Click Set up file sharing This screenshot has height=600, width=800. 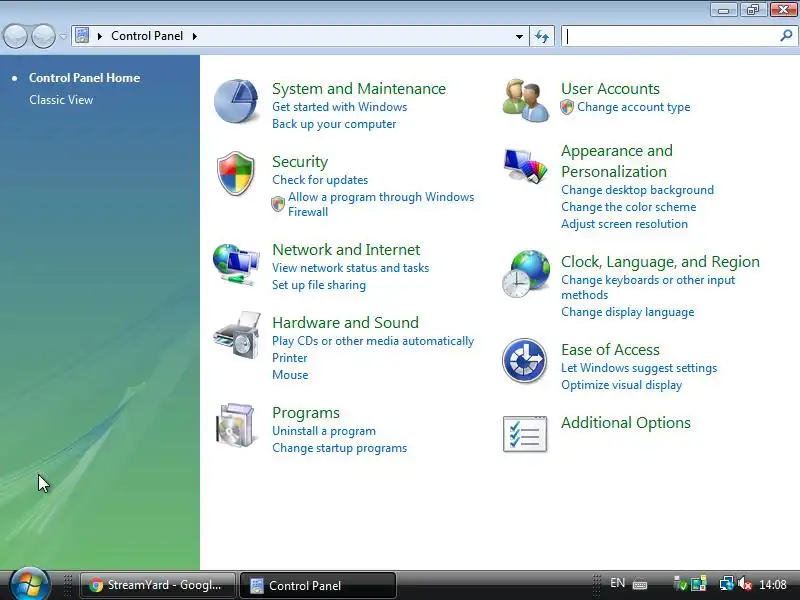click(319, 285)
